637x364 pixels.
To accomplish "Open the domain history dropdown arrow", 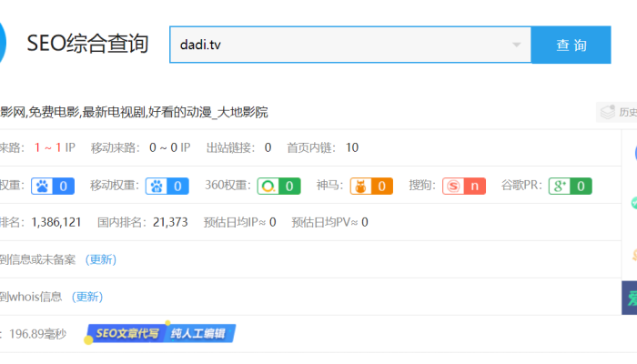I will point(516,45).
